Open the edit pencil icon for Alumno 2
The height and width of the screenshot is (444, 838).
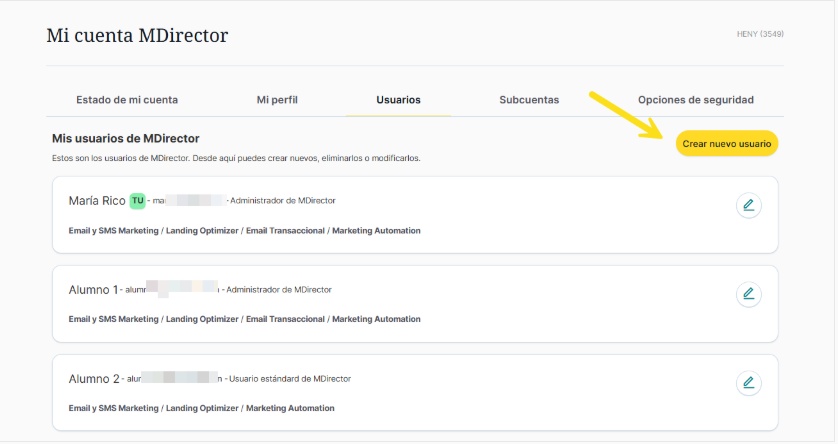click(x=748, y=383)
